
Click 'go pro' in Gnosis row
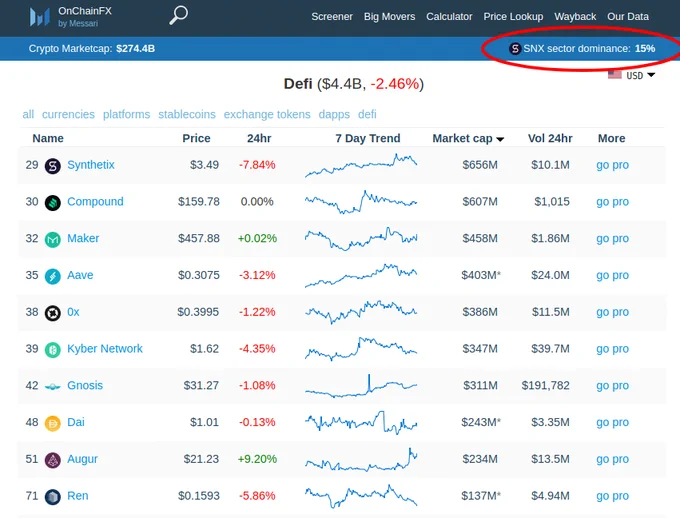click(612, 385)
